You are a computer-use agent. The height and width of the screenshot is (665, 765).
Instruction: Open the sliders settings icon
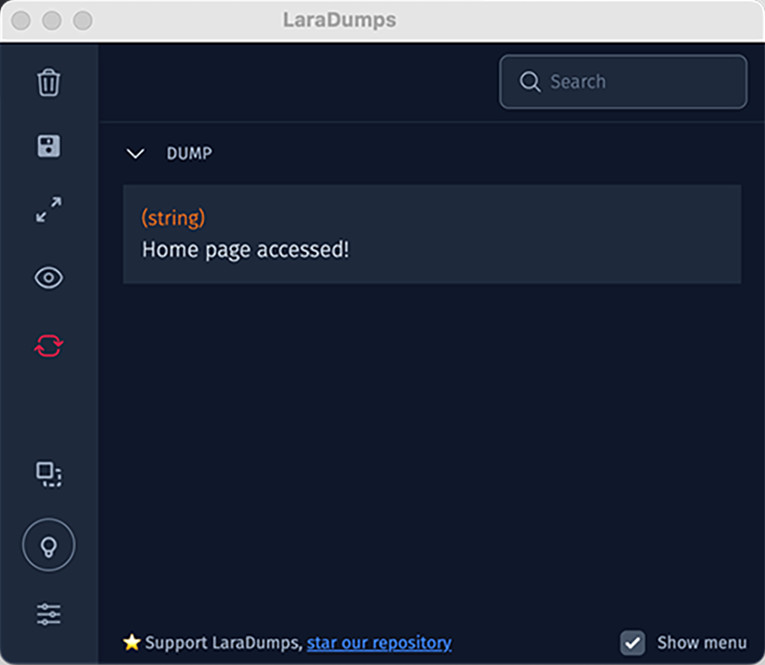[x=49, y=614]
